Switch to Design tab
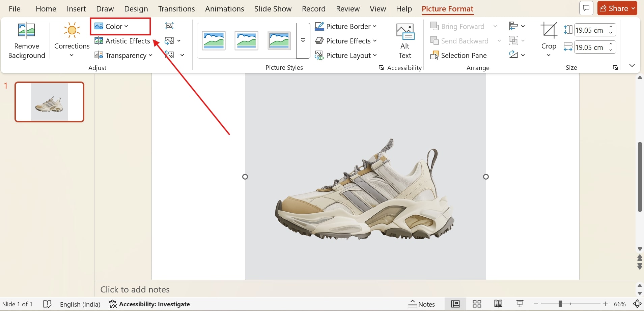This screenshot has width=644, height=311. point(136,9)
